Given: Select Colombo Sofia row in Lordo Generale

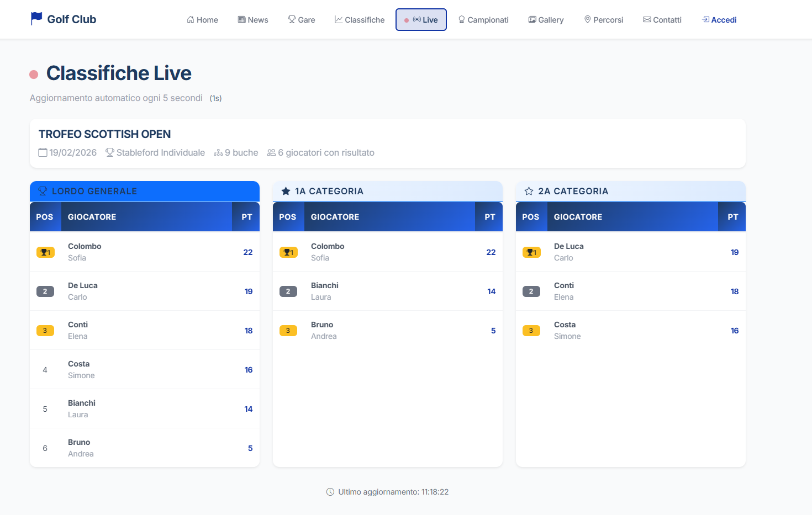Looking at the screenshot, I should [x=144, y=252].
